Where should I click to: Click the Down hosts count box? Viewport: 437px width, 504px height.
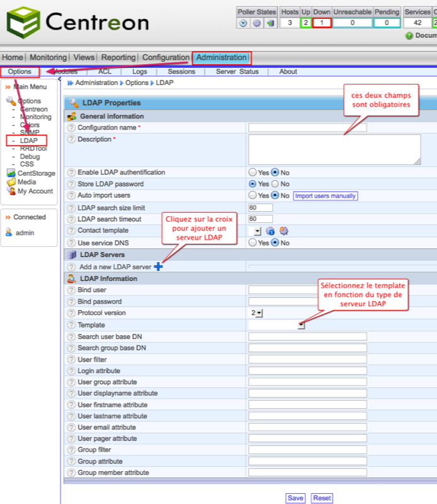click(x=322, y=23)
